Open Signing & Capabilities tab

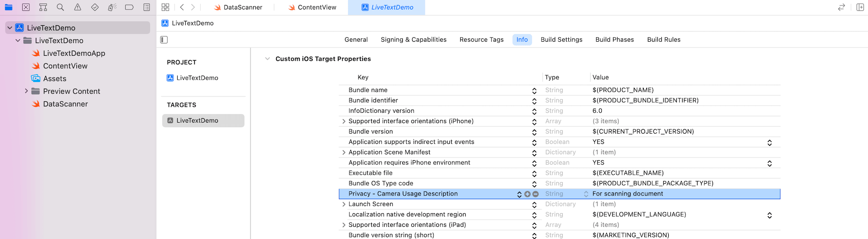(x=414, y=40)
